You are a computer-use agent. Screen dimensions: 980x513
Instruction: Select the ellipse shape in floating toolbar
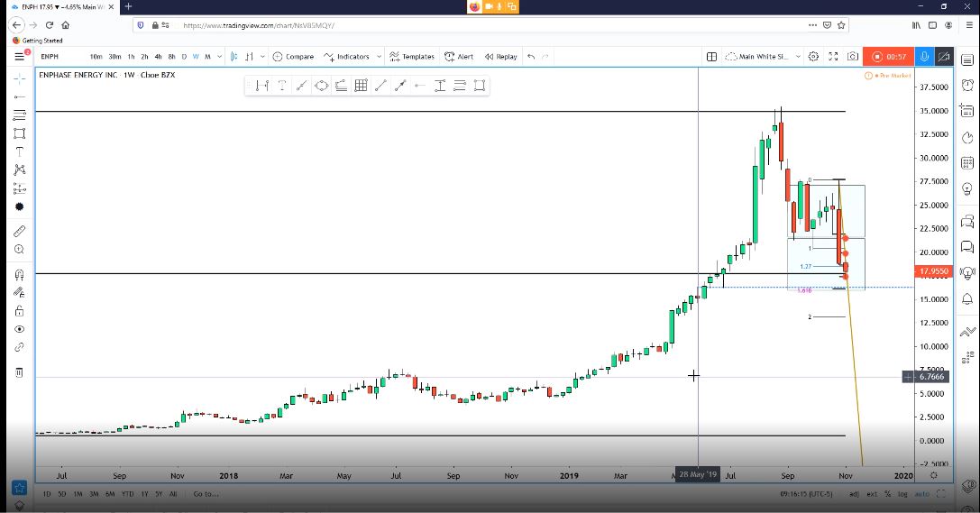(321, 86)
